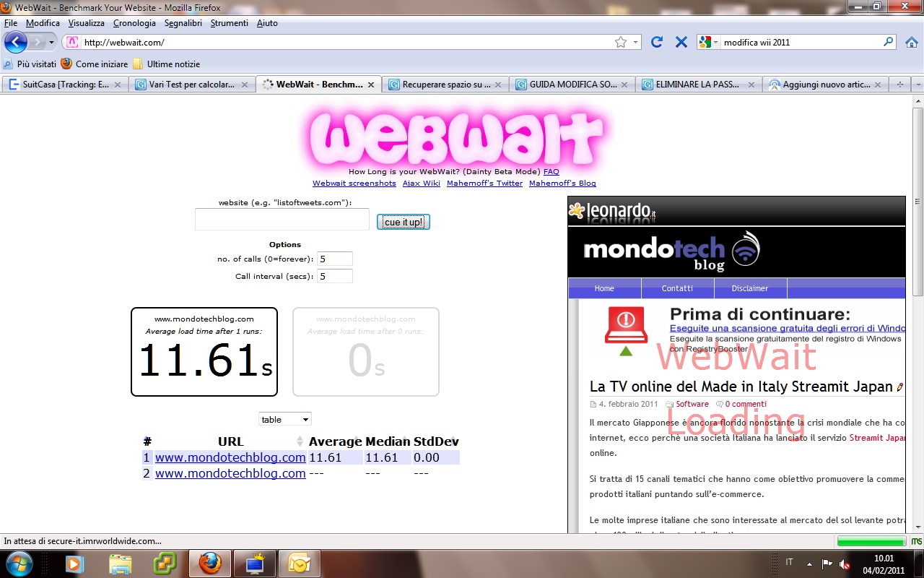This screenshot has height=578, width=924.
Task: Click the search magnifier icon
Action: point(889,42)
